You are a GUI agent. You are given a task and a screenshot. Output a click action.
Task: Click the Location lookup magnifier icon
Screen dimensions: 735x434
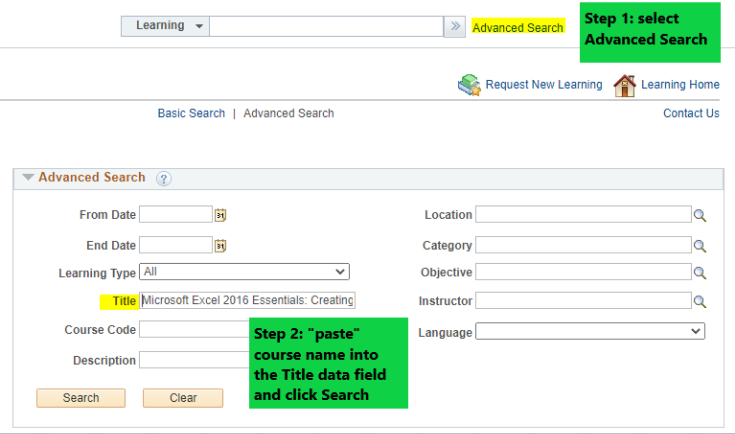(700, 215)
